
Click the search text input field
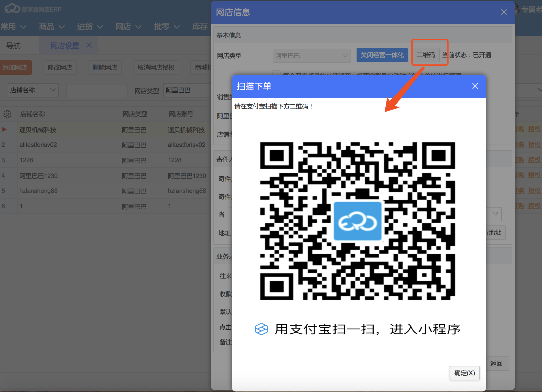click(96, 91)
